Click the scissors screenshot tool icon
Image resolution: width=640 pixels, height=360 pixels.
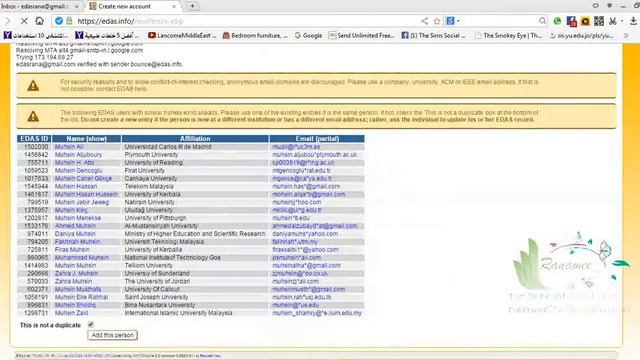(x=613, y=21)
